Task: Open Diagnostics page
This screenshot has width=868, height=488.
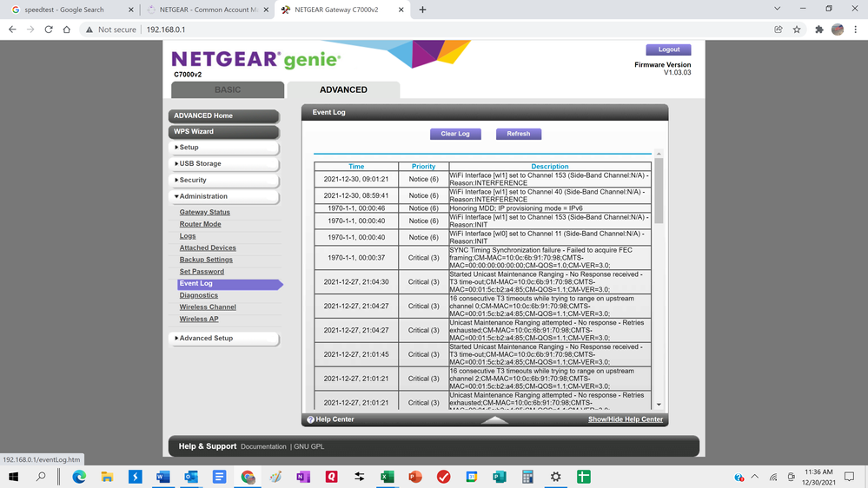Action: [x=198, y=295]
